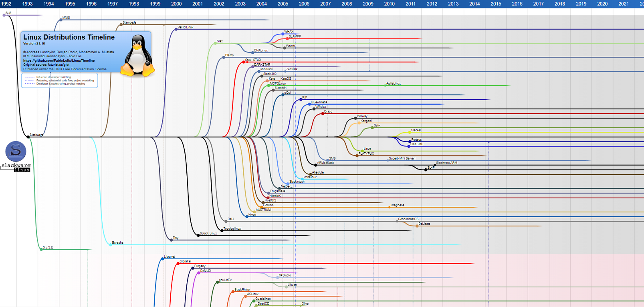Click the Zenwalk label
The width and height of the screenshot is (644, 307).
(292, 69)
